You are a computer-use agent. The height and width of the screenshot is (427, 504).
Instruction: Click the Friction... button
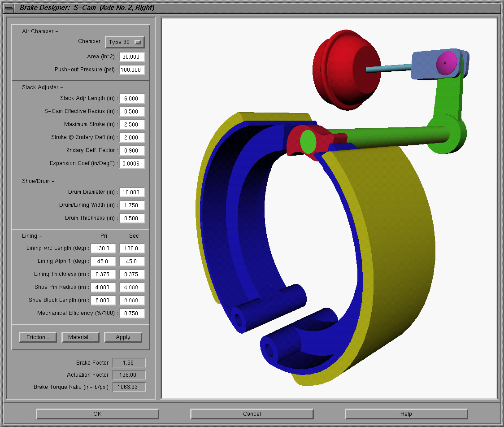pyautogui.click(x=38, y=337)
